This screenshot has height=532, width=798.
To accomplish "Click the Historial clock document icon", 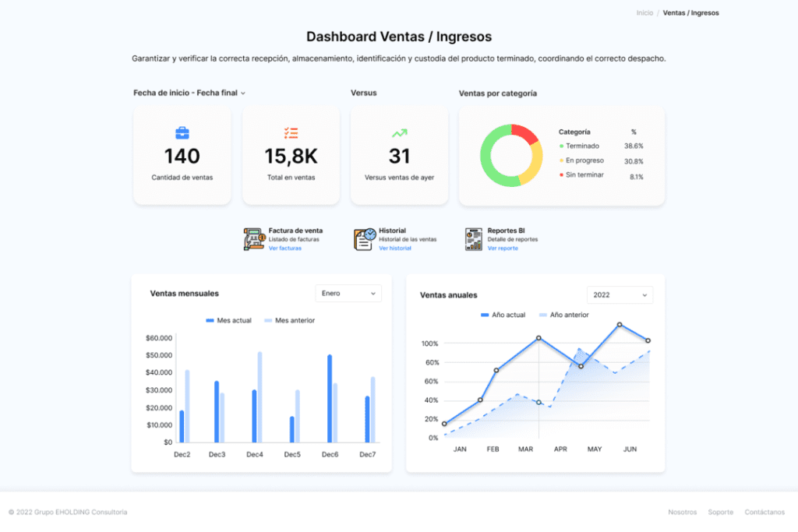I will coord(364,239).
